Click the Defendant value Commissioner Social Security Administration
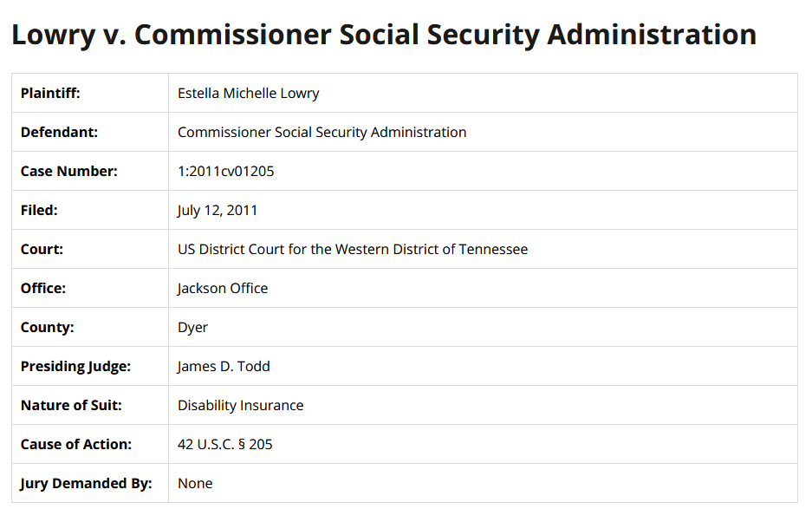 pyautogui.click(x=322, y=132)
